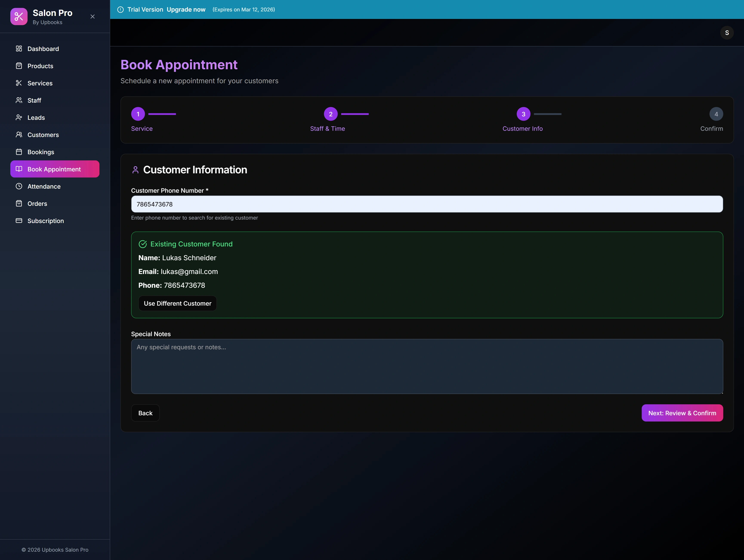Open Products from the sidebar
The height and width of the screenshot is (560, 744).
pos(40,66)
